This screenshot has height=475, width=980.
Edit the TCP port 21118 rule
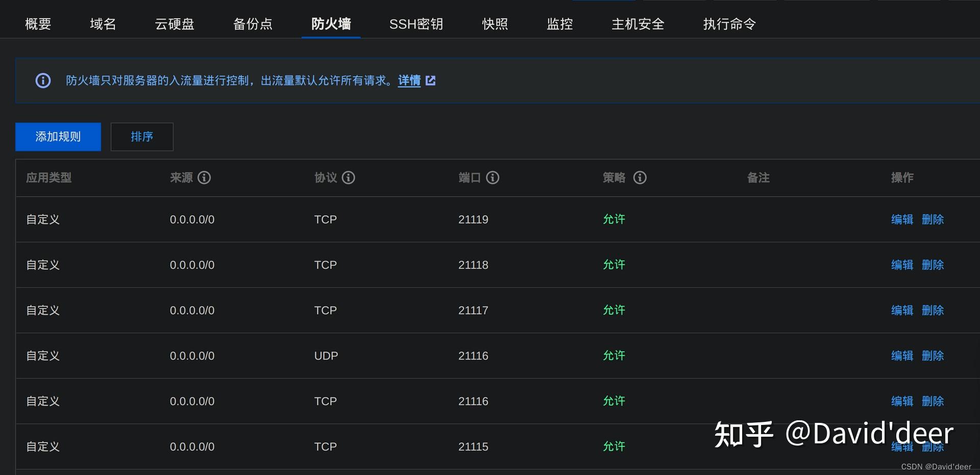coord(902,265)
